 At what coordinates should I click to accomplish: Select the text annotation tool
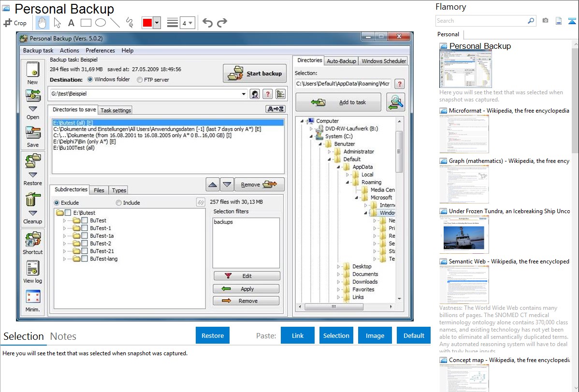point(71,23)
